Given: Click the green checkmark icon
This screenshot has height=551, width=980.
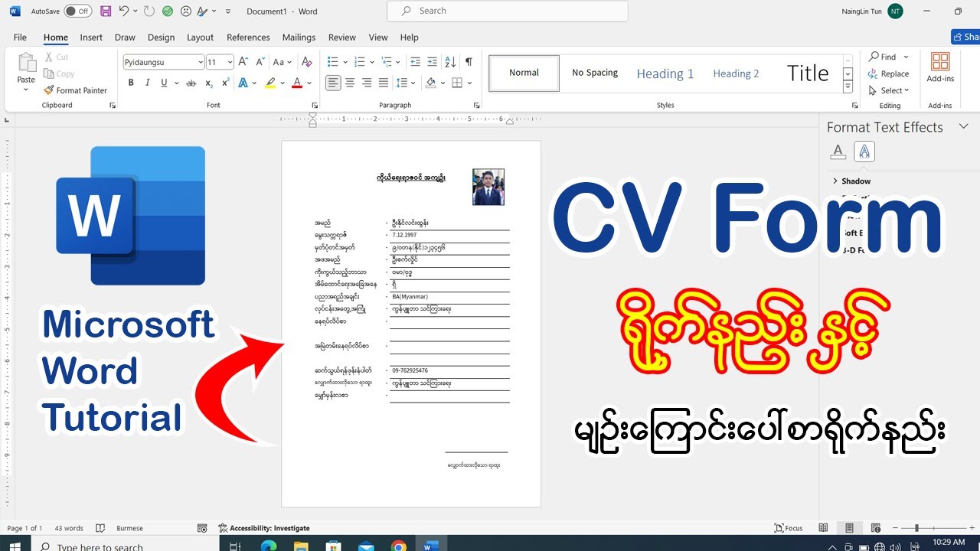Looking at the screenshot, I should 168,11.
